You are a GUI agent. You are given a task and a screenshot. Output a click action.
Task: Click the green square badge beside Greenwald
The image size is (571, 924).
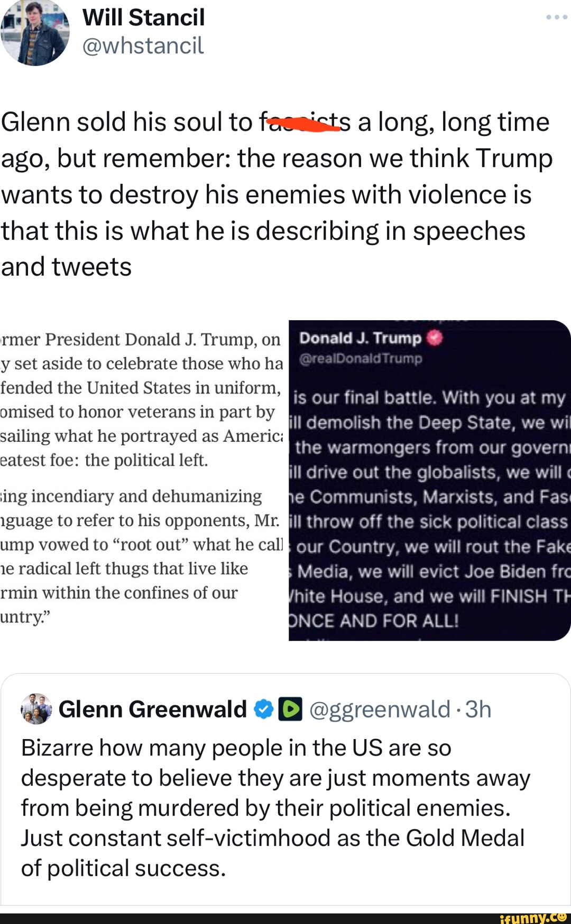pos(290,710)
